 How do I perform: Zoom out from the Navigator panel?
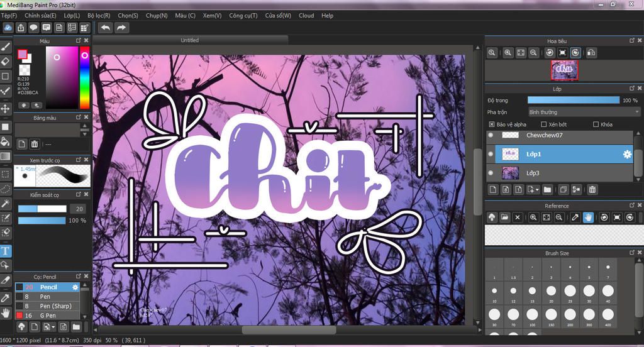point(533,53)
